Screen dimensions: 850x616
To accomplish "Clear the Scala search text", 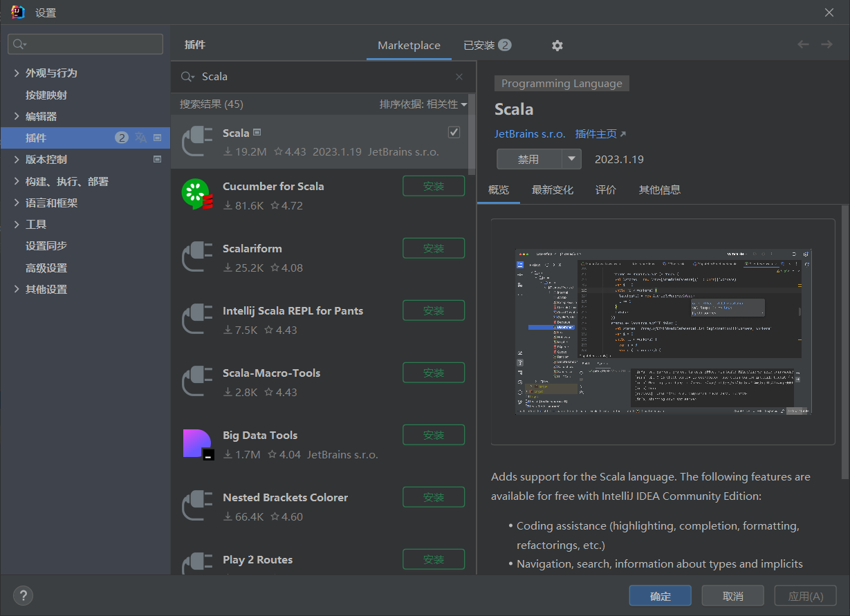I will (459, 77).
